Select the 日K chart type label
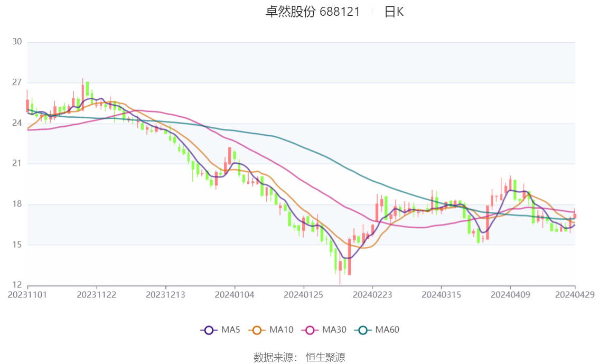599x364 pixels. pyautogui.click(x=394, y=12)
